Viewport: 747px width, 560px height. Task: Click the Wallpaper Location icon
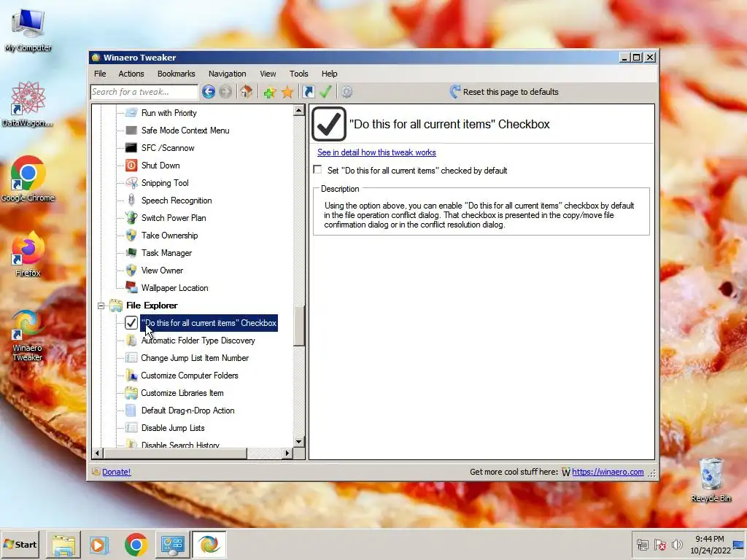pos(131,287)
